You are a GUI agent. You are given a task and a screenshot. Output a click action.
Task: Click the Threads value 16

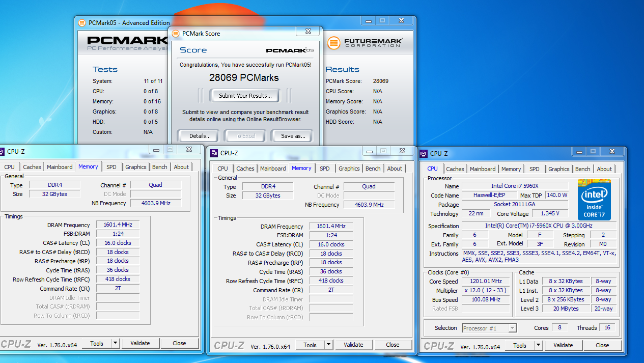tap(607, 328)
